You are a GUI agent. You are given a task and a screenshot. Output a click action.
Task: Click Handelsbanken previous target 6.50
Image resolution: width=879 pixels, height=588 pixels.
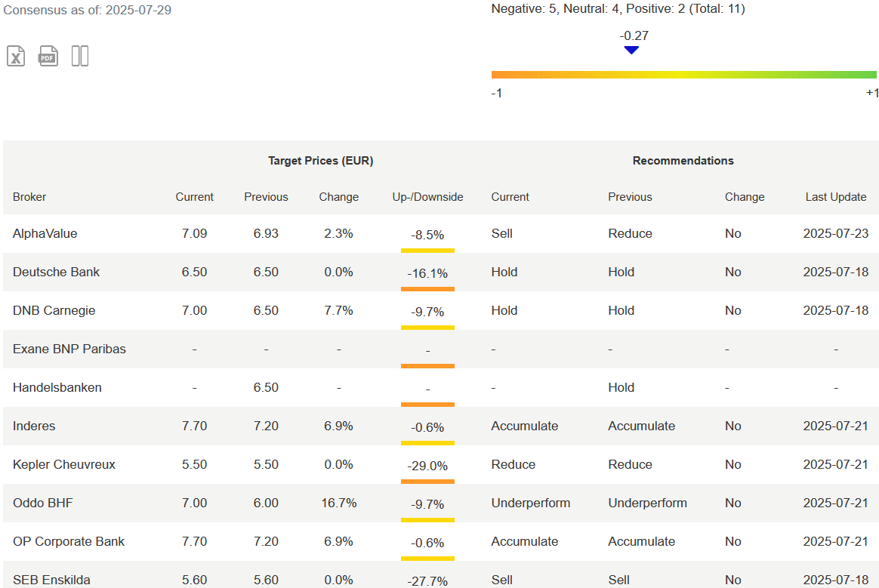(x=266, y=387)
